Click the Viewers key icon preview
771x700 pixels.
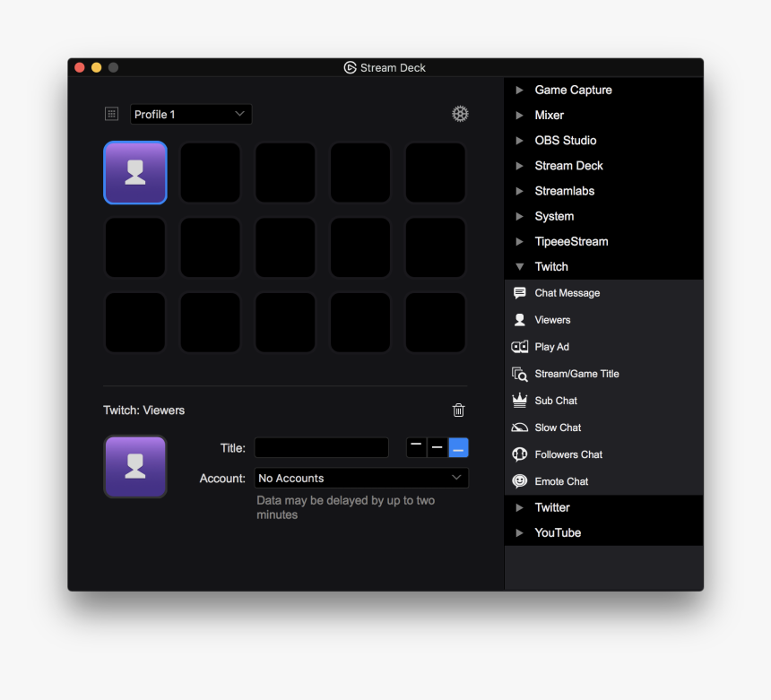[135, 466]
